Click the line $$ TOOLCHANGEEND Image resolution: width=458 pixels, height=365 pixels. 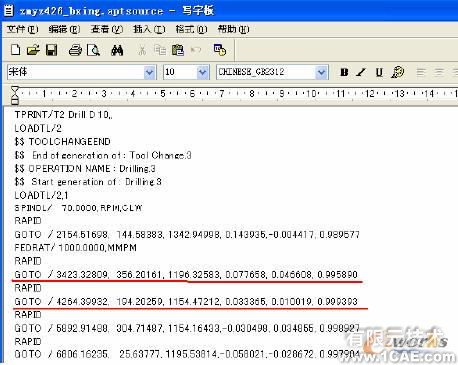tap(62, 142)
